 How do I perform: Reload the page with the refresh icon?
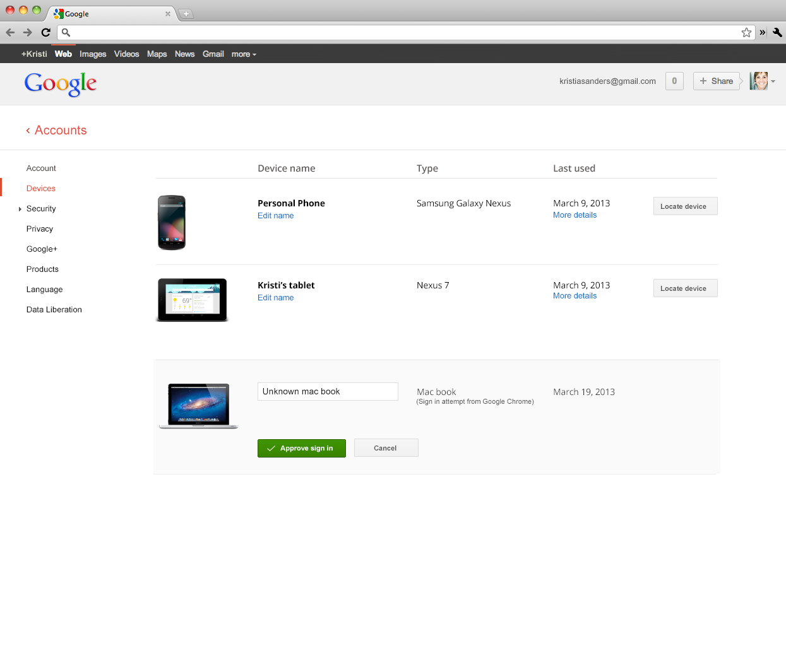45,32
